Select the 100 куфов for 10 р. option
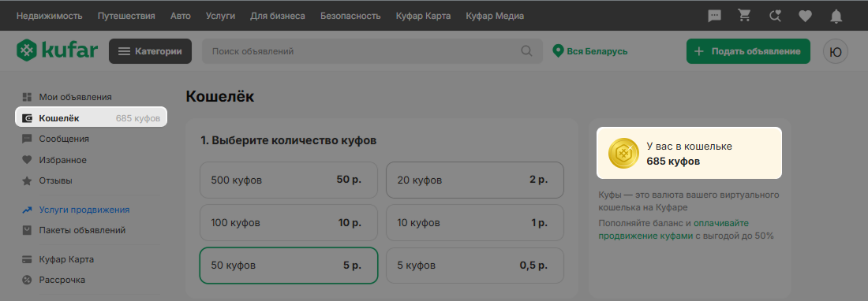 (x=288, y=223)
